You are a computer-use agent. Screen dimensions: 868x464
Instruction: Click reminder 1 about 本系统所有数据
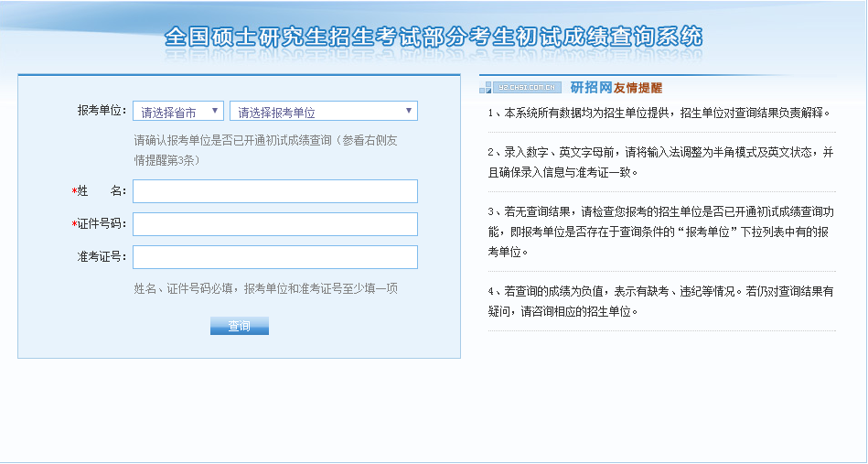[x=659, y=113]
